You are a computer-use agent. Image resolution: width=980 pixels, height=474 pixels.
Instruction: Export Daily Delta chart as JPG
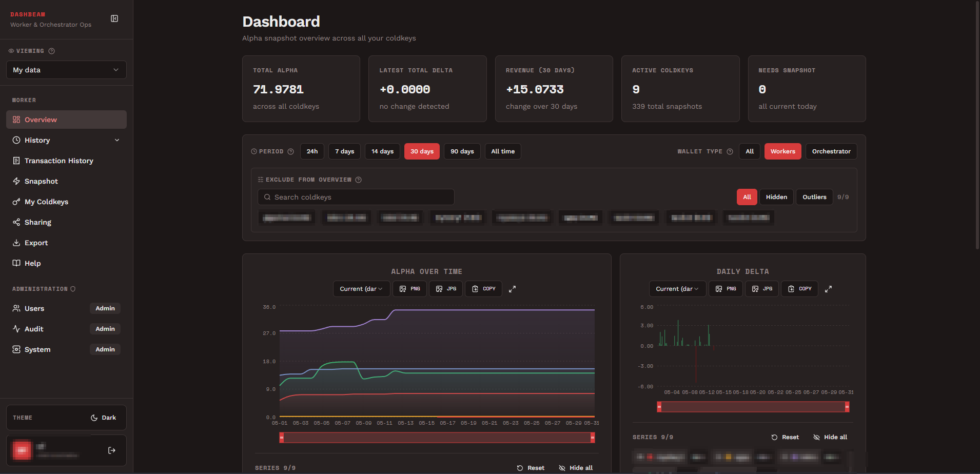click(x=762, y=289)
